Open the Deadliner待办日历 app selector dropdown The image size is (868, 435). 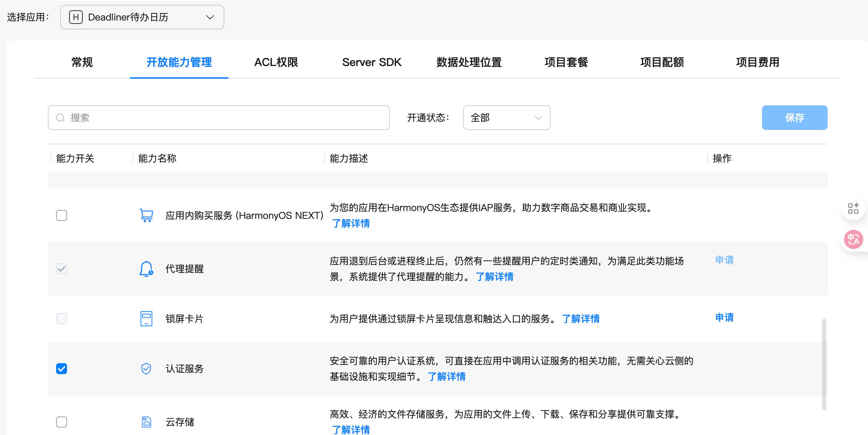[x=142, y=17]
